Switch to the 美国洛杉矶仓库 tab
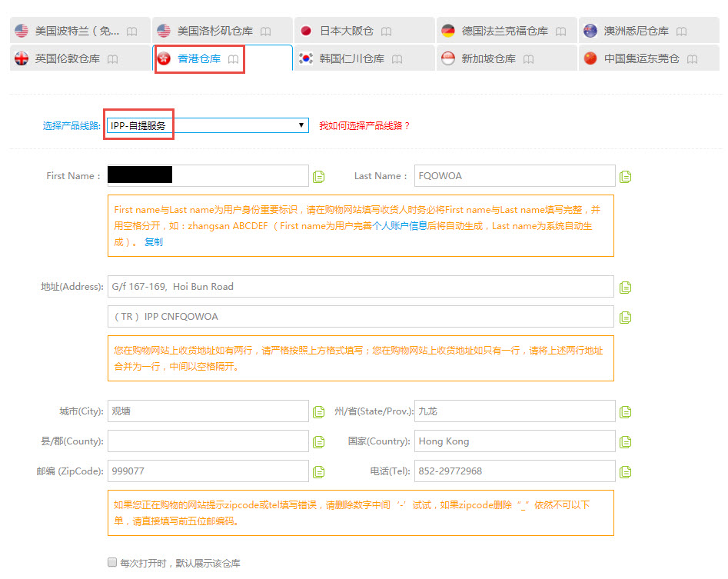 pyautogui.click(x=222, y=31)
